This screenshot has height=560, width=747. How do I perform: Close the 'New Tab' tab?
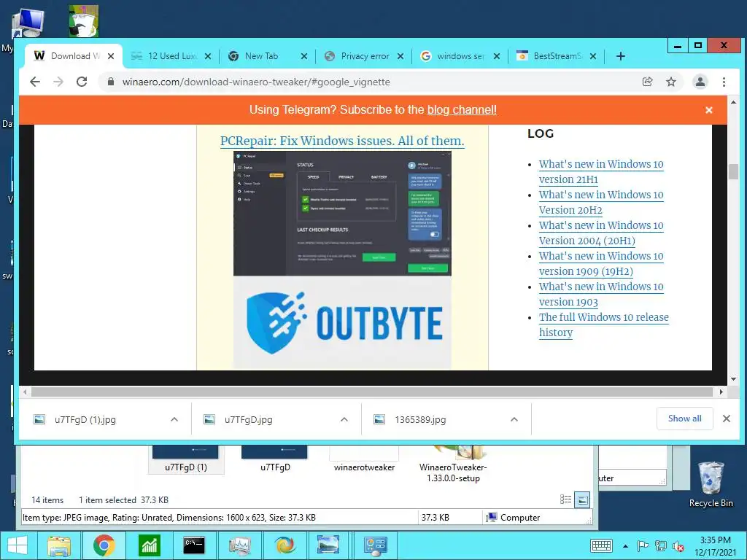pos(304,56)
